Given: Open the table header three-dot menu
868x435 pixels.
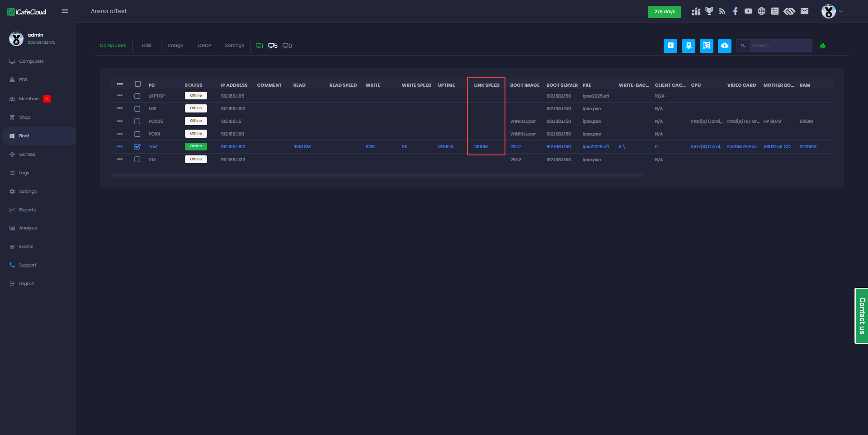Looking at the screenshot, I should [x=120, y=84].
